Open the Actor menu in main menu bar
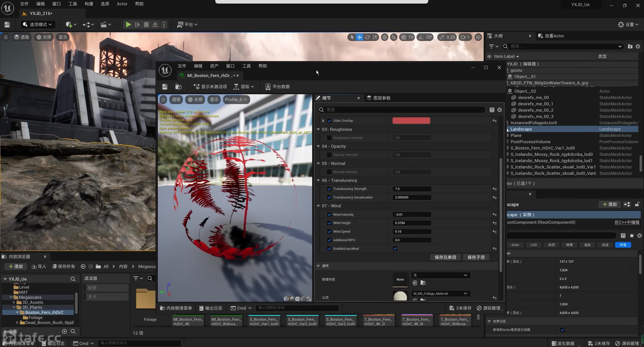This screenshot has width=644, height=347. (x=122, y=4)
